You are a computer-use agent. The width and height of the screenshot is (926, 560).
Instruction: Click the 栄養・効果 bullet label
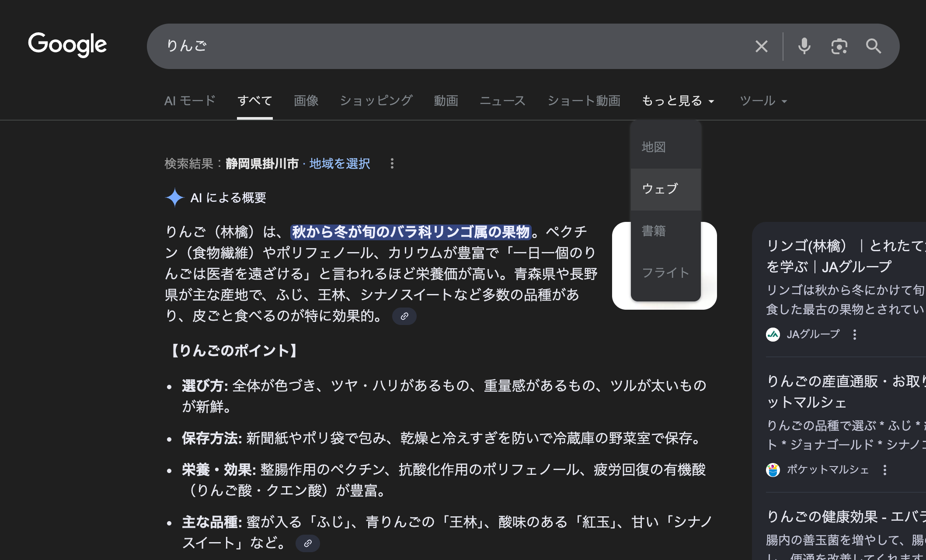pos(219,470)
